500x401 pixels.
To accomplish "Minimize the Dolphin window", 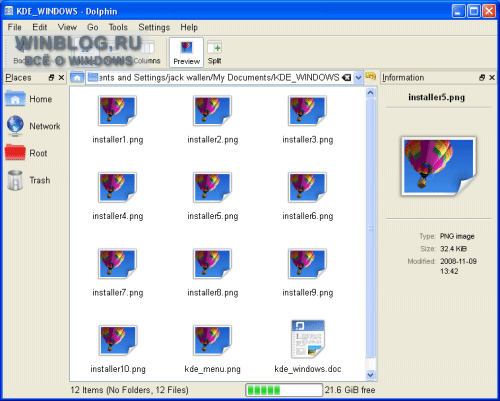I will [x=458, y=11].
